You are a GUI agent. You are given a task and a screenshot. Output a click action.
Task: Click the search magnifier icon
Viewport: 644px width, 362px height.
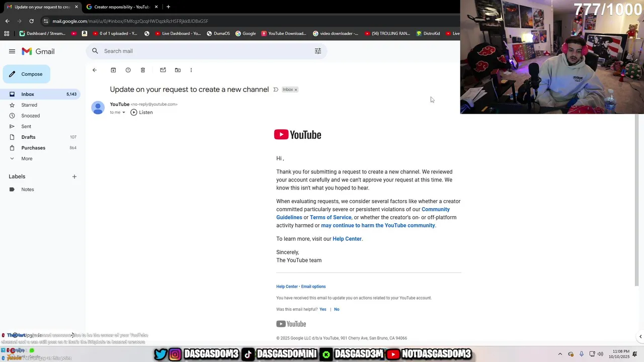pos(95,51)
